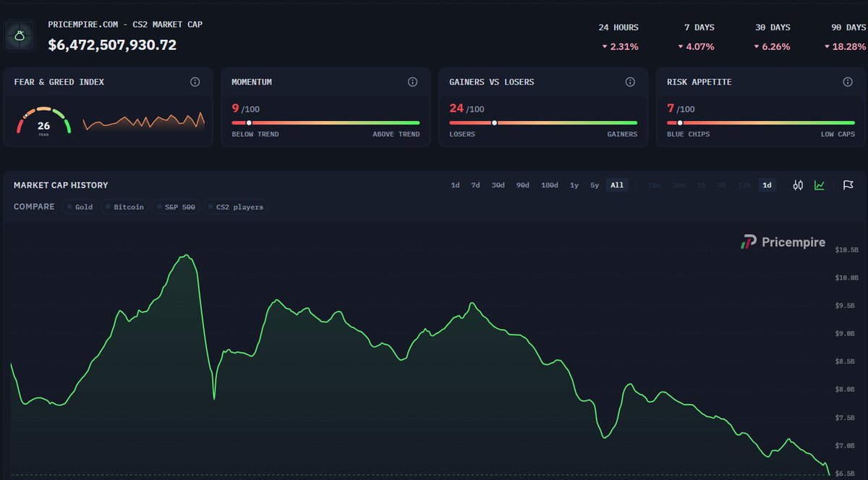Click the $8.0B axis label
868x480 pixels.
click(x=846, y=390)
